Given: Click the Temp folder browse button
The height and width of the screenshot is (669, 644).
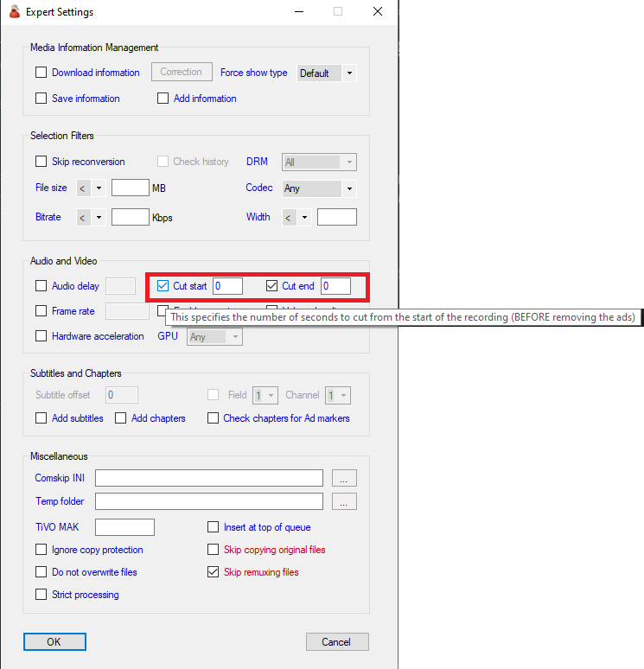Looking at the screenshot, I should [x=344, y=502].
